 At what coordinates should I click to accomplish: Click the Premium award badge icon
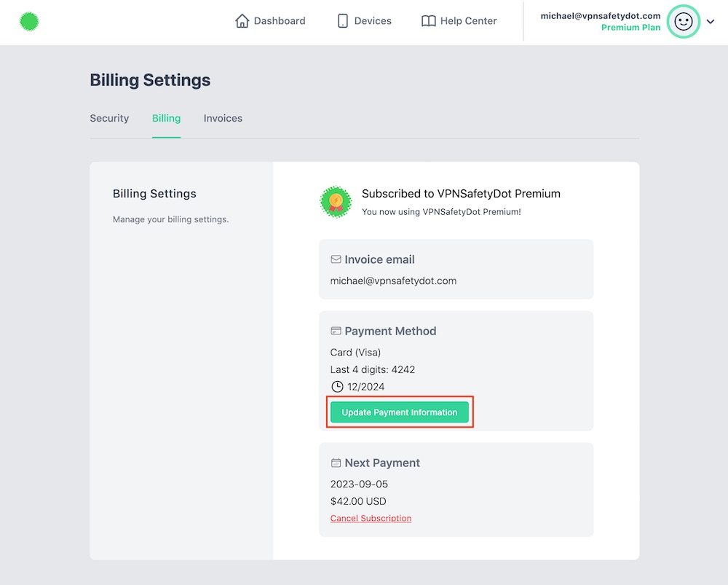(x=336, y=202)
